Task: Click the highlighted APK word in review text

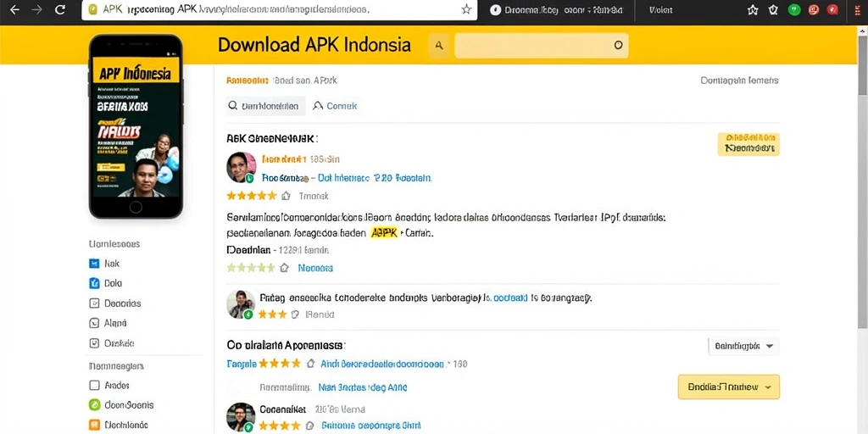Action: 384,233
